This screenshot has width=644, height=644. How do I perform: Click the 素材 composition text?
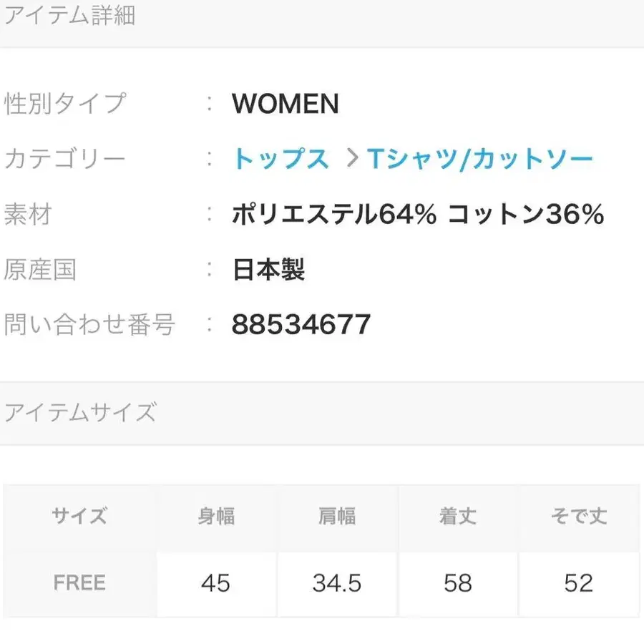pos(418,214)
